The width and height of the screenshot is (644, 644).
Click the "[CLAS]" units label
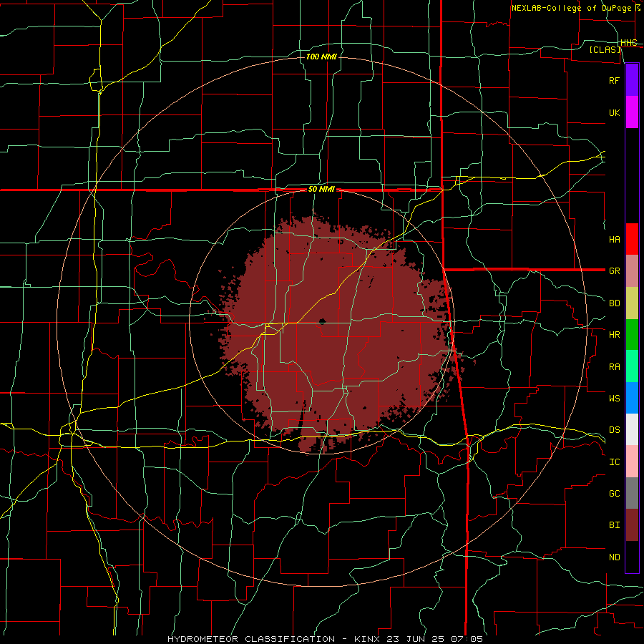(605, 49)
